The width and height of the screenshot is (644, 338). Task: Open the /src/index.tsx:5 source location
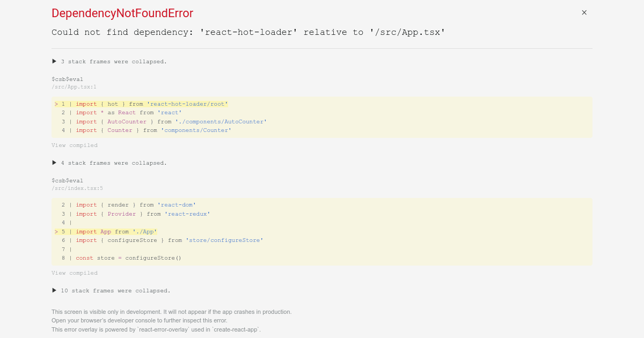point(77,188)
